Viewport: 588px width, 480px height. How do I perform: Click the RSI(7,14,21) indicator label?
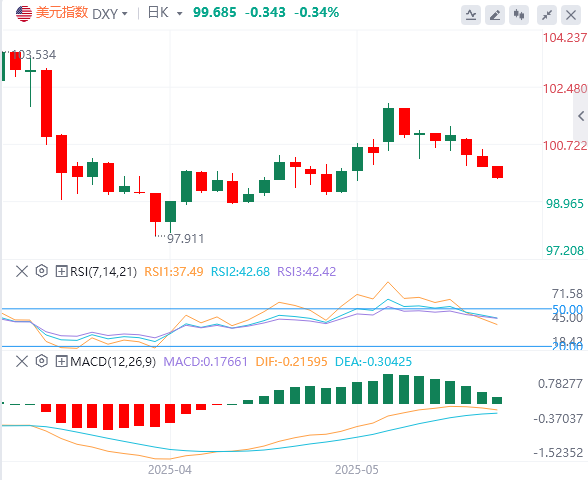click(x=104, y=271)
